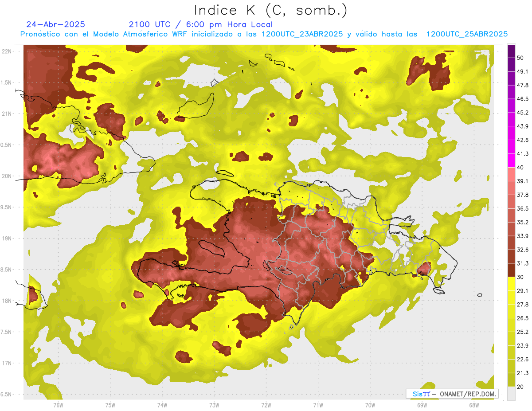Click the colorbar value "42.6"
Viewport: 532px width, 411px height.
tap(522, 140)
